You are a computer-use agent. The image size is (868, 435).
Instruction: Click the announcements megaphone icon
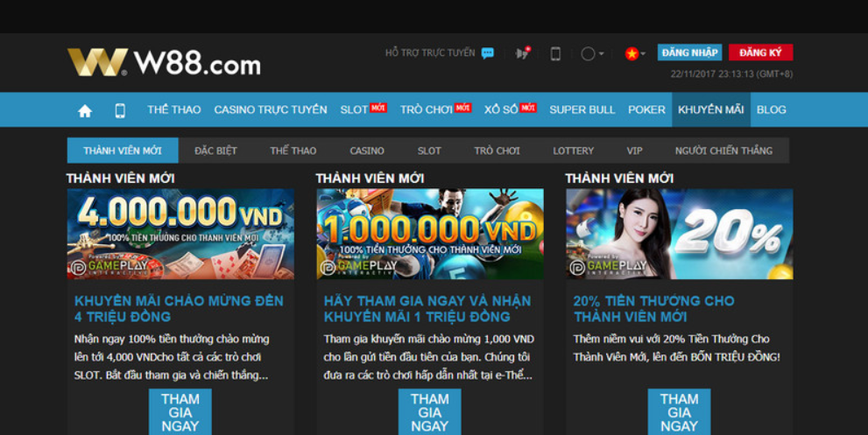click(523, 53)
